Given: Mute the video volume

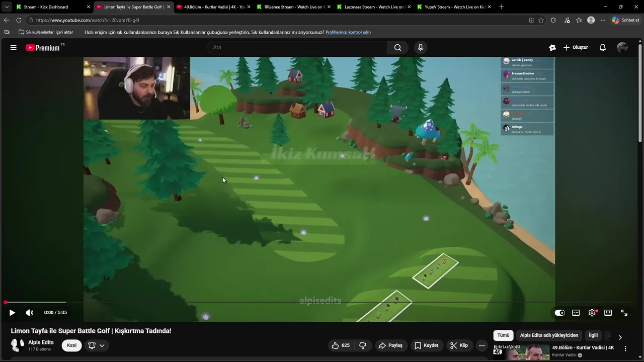Looking at the screenshot, I should (30, 313).
